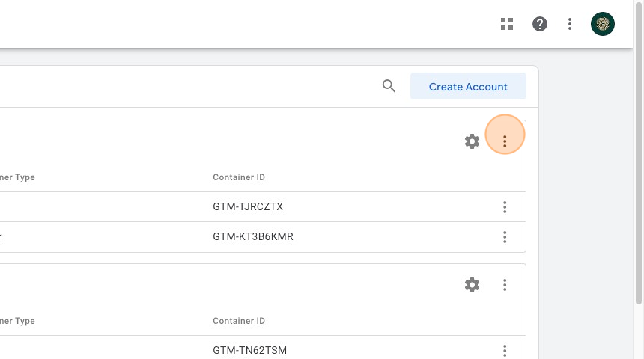Open the user account avatar
The width and height of the screenshot is (644, 359).
point(603,24)
